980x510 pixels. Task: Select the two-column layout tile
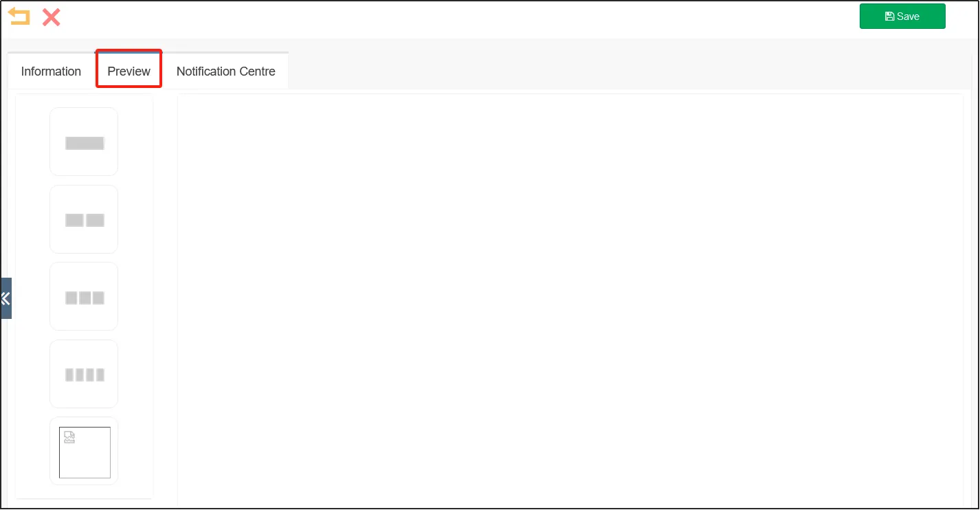pyautogui.click(x=84, y=219)
